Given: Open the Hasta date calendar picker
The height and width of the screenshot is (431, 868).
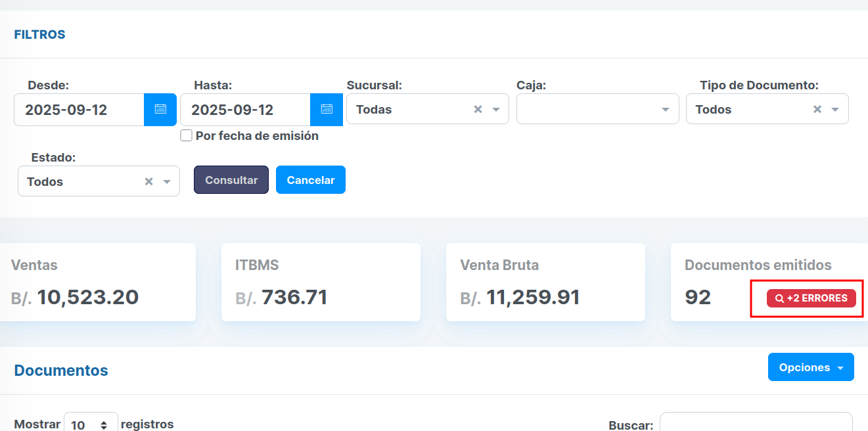Looking at the screenshot, I should coord(327,110).
